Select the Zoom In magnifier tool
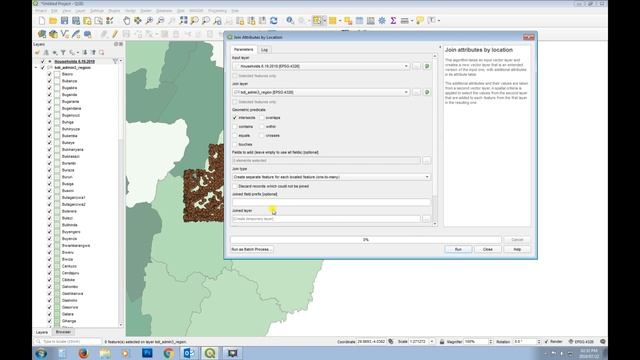Image resolution: width=640 pixels, height=360 pixels. [149, 20]
